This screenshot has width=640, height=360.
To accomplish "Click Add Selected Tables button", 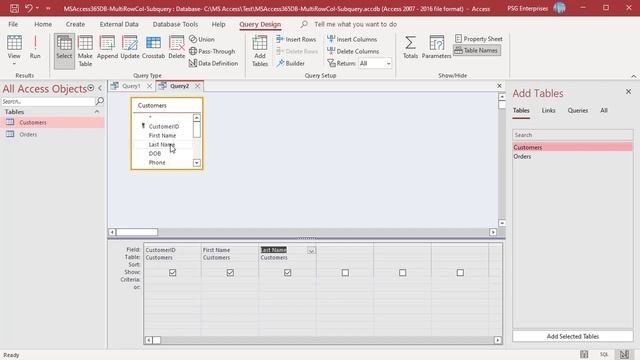I will pos(573,336).
